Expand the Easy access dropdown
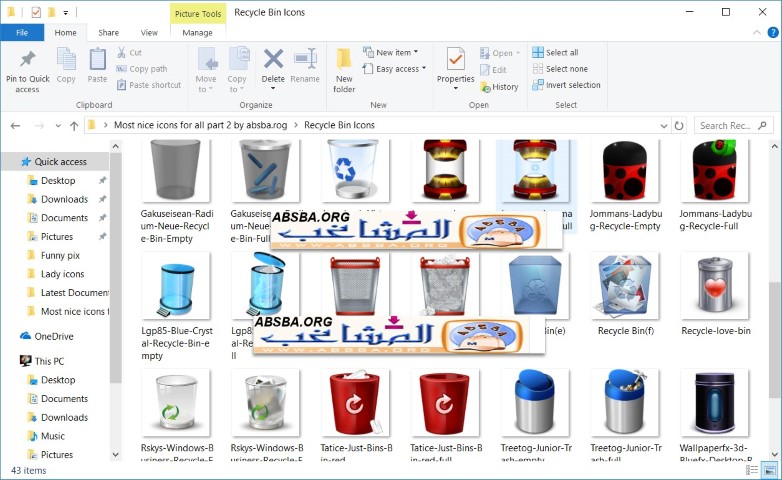 (394, 69)
